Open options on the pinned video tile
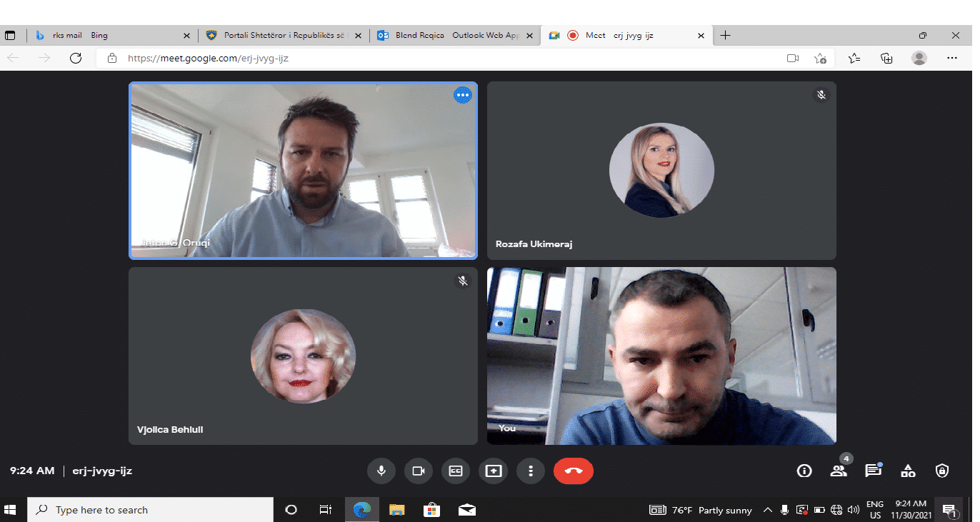The image size is (980, 522). [463, 95]
